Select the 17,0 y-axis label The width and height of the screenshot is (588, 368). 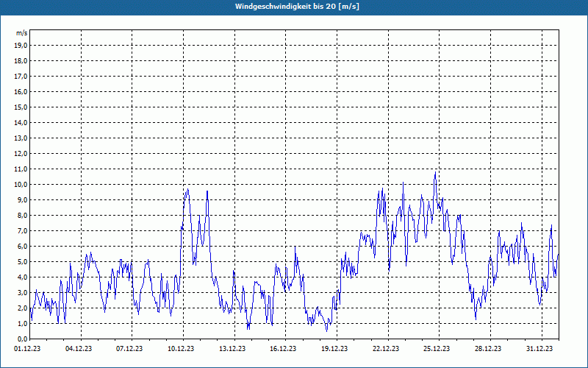pos(21,77)
